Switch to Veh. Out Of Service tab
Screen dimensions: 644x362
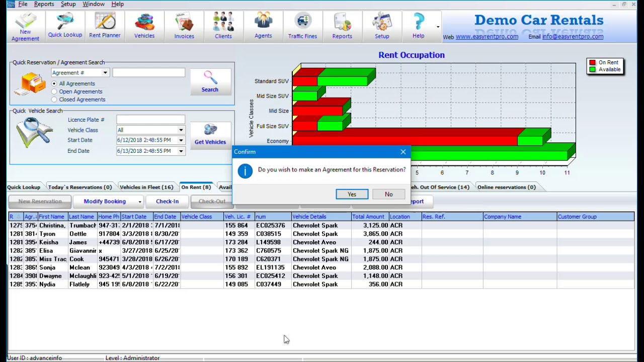point(441,187)
